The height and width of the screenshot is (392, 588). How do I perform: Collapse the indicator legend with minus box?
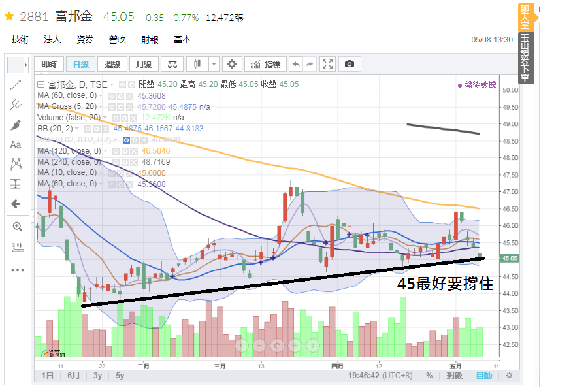pyautogui.click(x=41, y=84)
